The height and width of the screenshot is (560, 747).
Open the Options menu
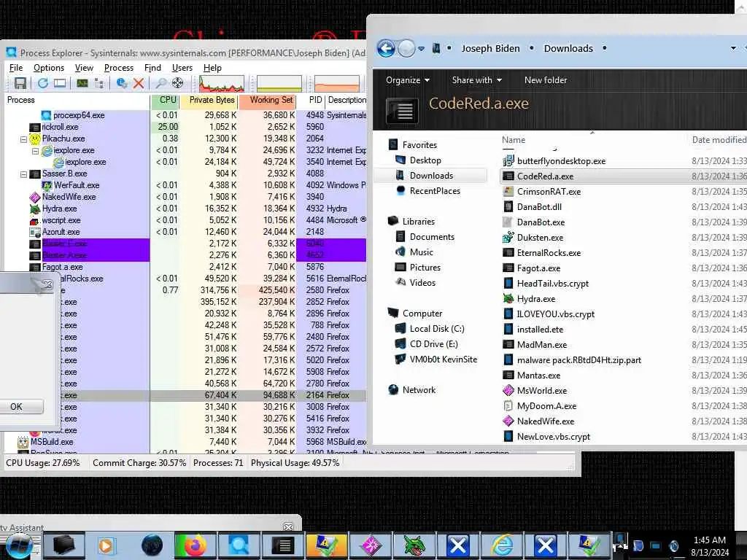click(49, 68)
